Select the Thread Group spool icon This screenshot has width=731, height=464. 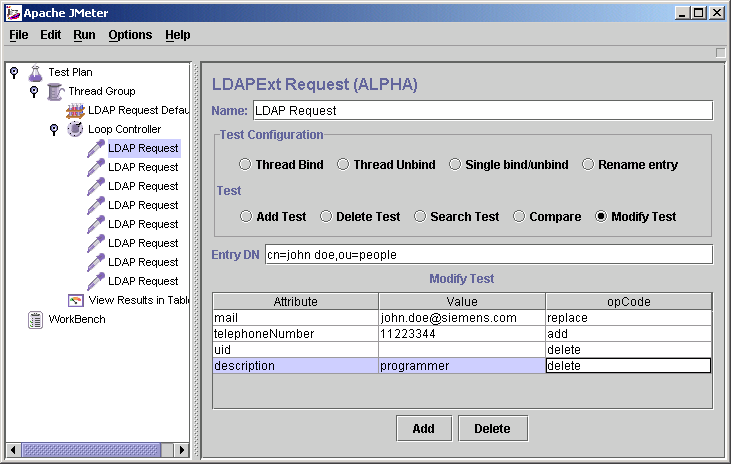pos(55,91)
